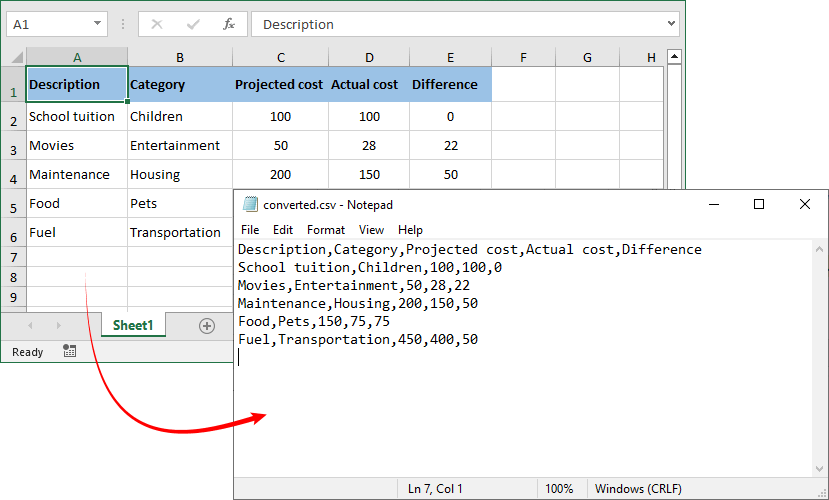Select the Maintenance cell

pos(77,174)
